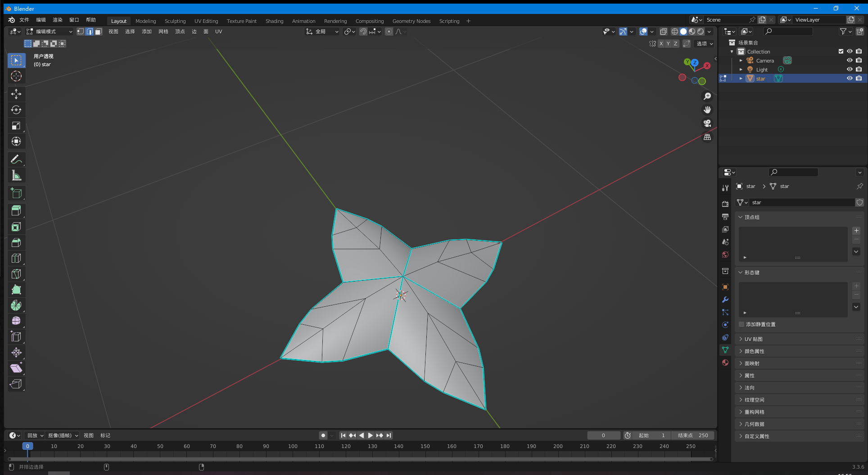868x475 pixels.
Task: Click the viewport zoom magnifier icon
Action: (707, 96)
